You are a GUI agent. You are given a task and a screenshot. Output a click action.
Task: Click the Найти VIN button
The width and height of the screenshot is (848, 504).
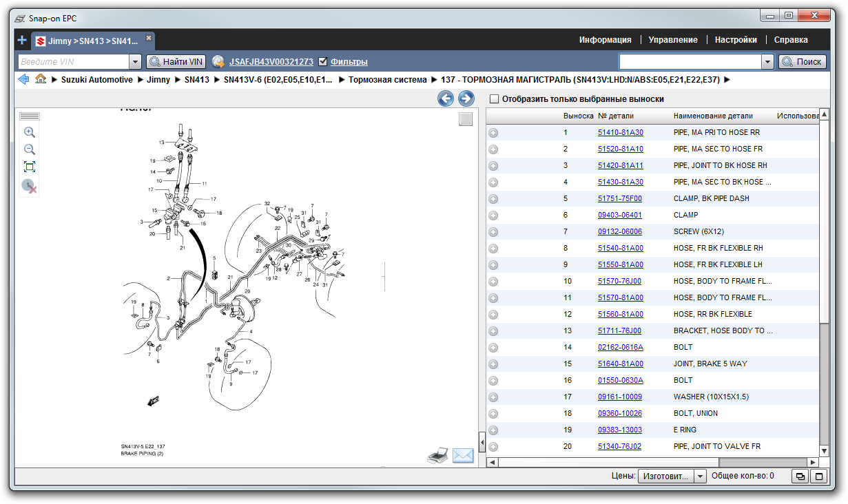(176, 62)
